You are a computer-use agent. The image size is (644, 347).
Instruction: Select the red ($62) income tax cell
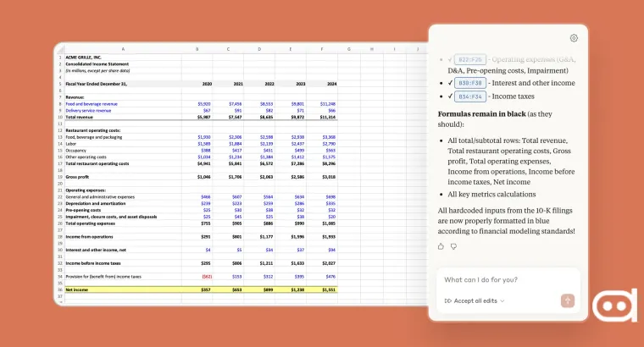coord(207,276)
